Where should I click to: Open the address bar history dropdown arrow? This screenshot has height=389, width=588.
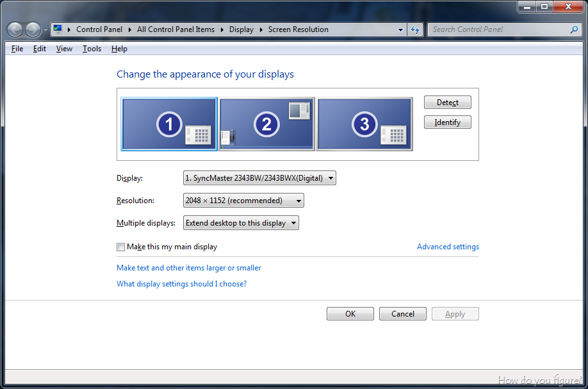400,29
